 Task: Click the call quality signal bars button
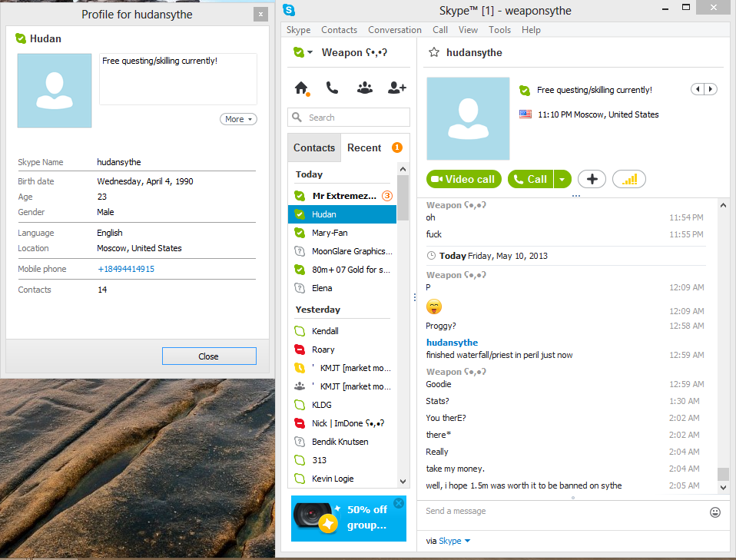click(629, 179)
